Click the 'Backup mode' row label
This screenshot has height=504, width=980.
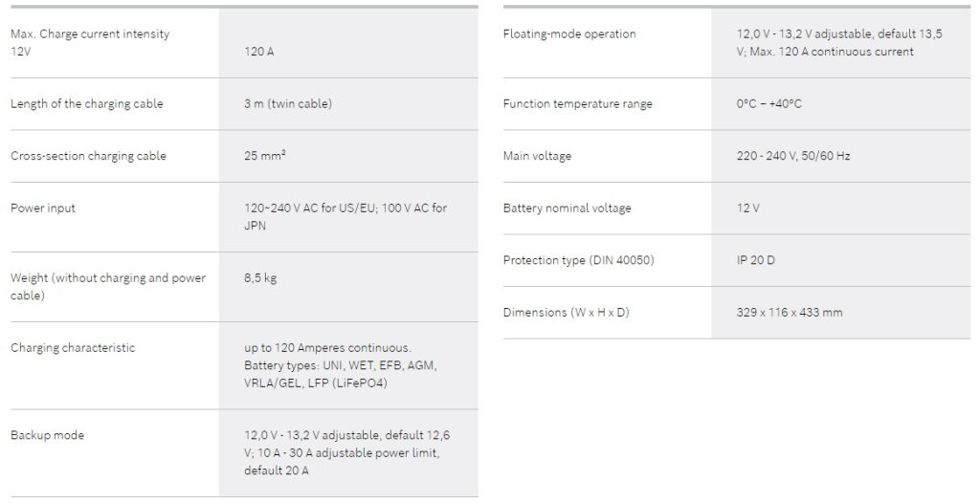pyautogui.click(x=47, y=435)
